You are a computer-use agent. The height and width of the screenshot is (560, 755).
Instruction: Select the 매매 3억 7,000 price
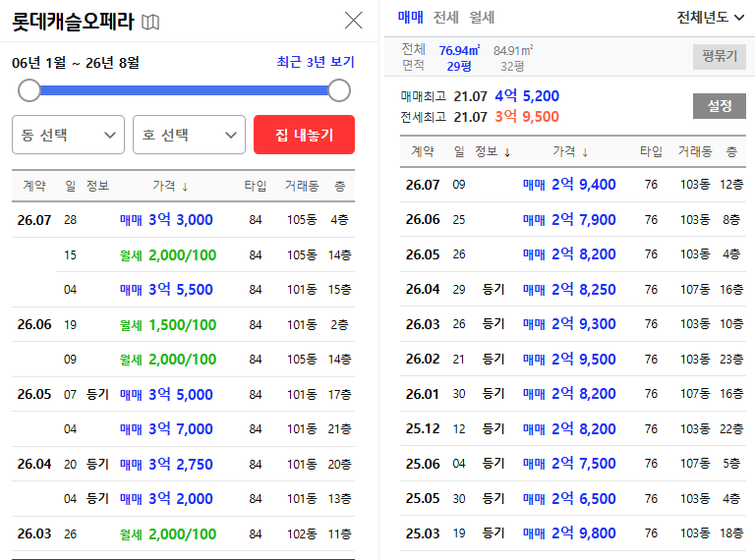(166, 429)
